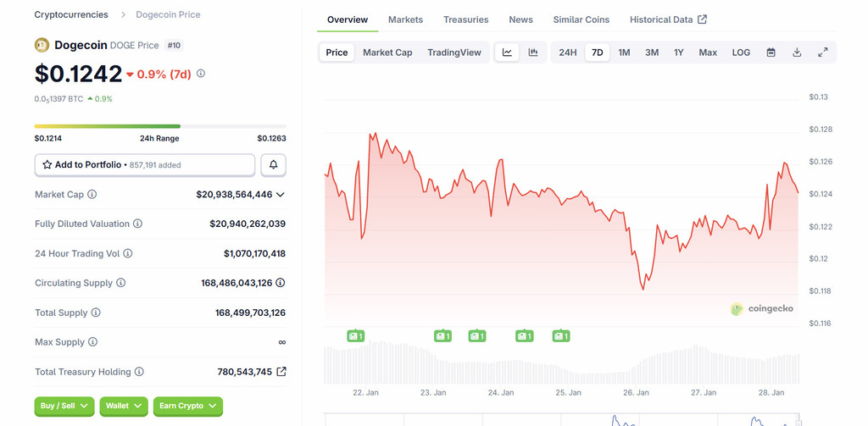Go to the Markets tab

(x=405, y=19)
